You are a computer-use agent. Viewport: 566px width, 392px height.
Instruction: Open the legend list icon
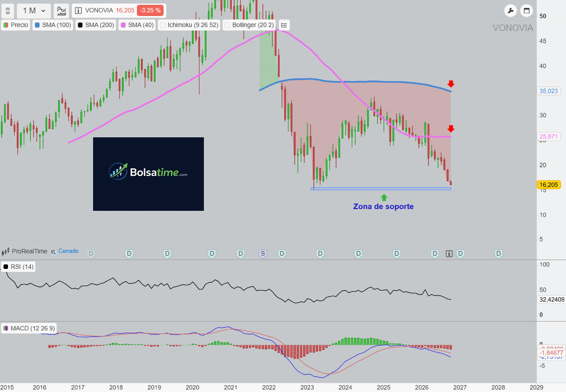(x=284, y=25)
